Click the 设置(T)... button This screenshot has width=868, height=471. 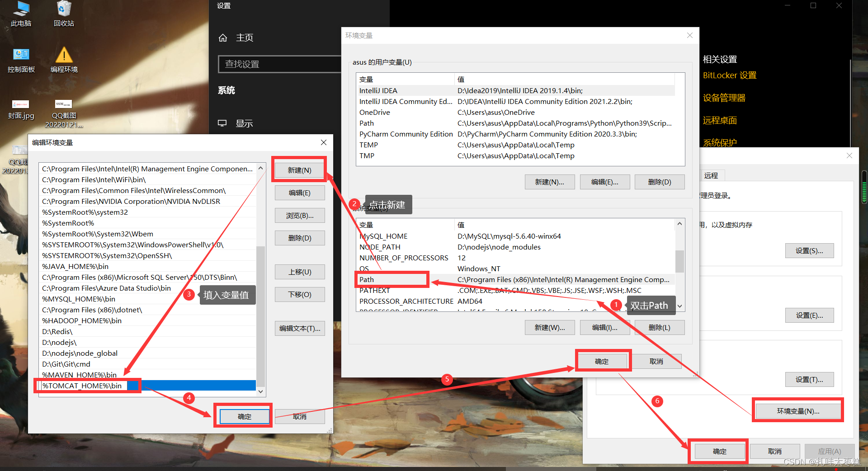pos(809,380)
